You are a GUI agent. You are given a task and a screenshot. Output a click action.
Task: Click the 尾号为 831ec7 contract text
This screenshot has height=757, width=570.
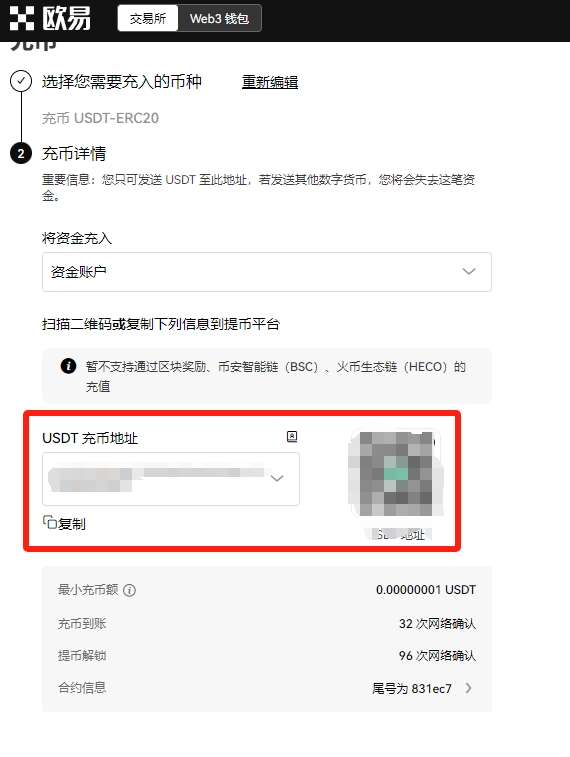click(x=412, y=688)
